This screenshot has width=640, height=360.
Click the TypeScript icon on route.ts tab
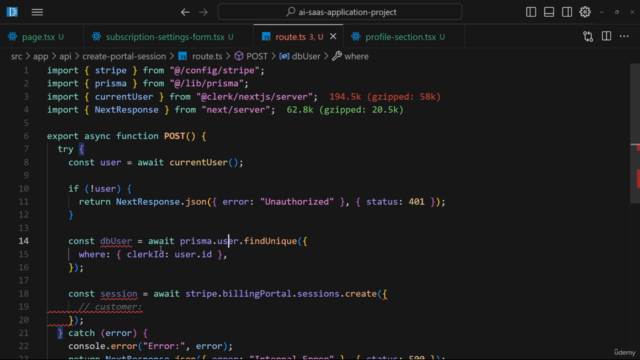266,37
